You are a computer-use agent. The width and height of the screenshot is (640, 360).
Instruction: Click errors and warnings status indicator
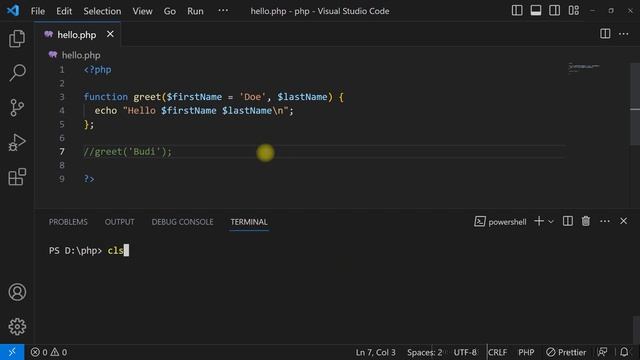coord(49,352)
